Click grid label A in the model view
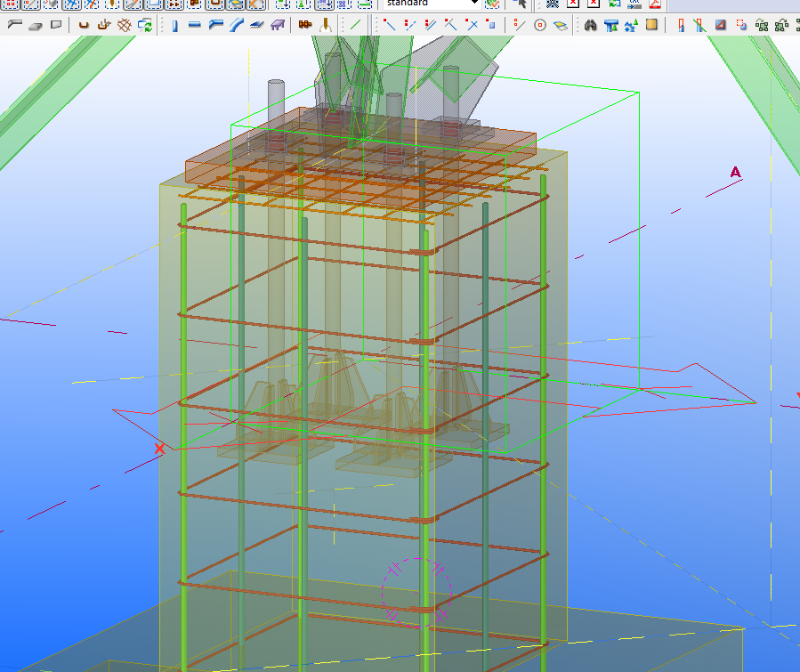 [735, 172]
